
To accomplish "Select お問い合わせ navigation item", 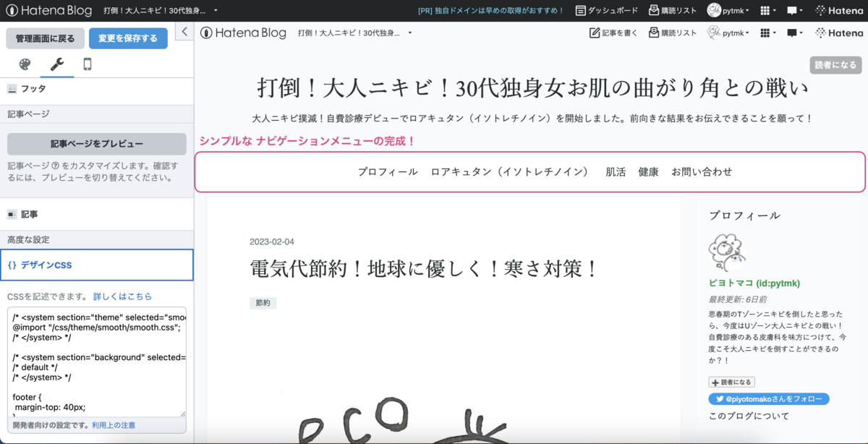I will point(702,172).
